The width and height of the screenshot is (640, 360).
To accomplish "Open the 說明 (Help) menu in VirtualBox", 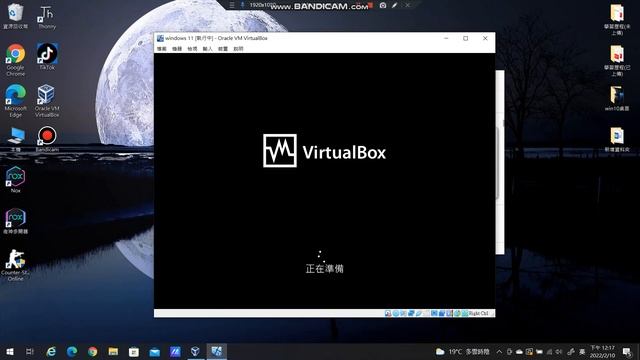I will pyautogui.click(x=238, y=49).
